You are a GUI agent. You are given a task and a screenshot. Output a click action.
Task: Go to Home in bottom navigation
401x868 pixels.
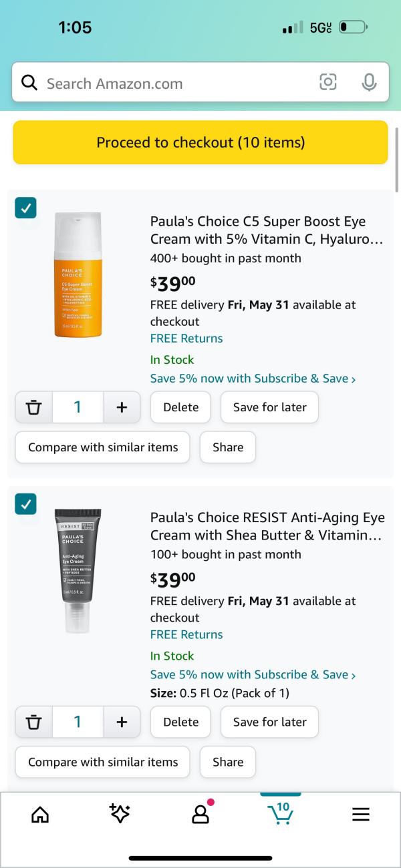coord(40,814)
